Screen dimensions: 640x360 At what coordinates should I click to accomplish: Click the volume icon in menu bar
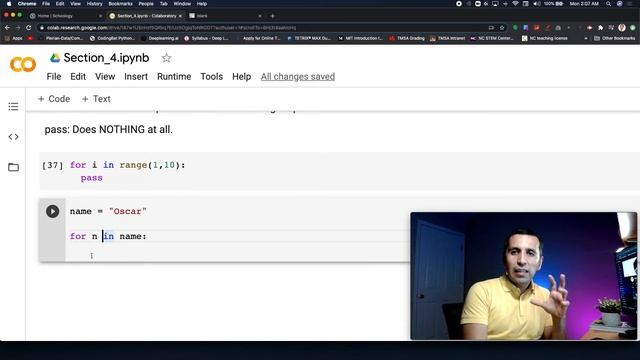point(536,4)
